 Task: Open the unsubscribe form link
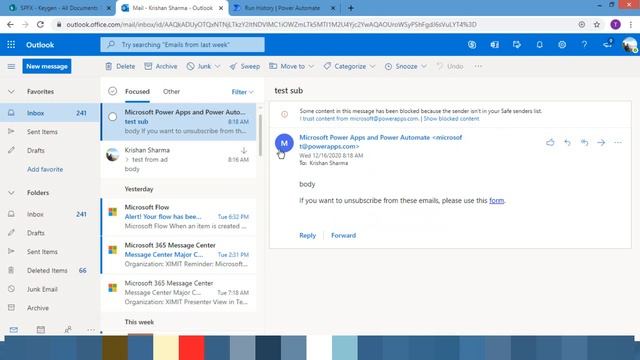(496, 200)
